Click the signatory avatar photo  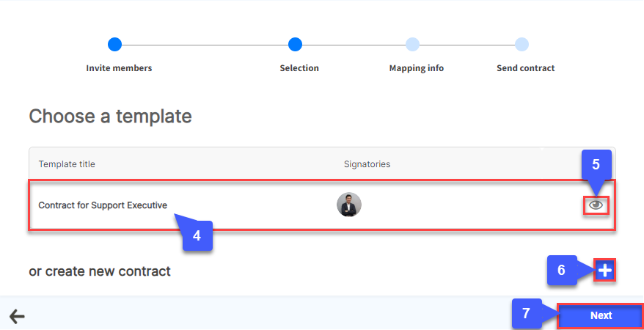(x=349, y=205)
